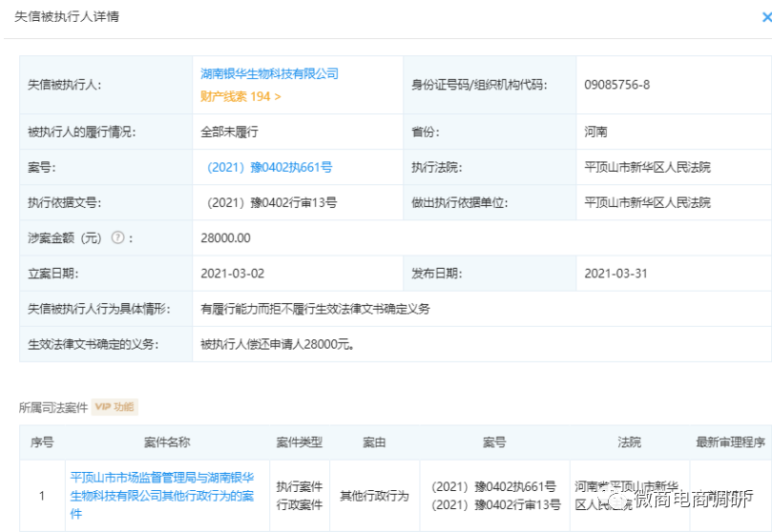Click the 法院 column header

click(x=629, y=442)
